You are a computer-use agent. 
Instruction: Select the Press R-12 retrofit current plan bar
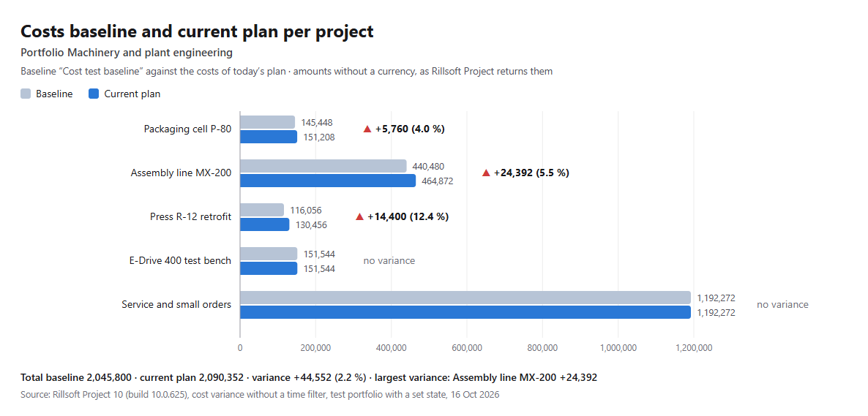click(265, 224)
